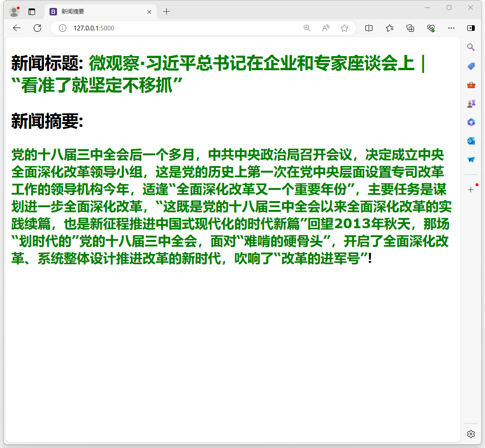The height and width of the screenshot is (448, 485).
Task: Start Read Aloud from address bar
Action: 326,28
